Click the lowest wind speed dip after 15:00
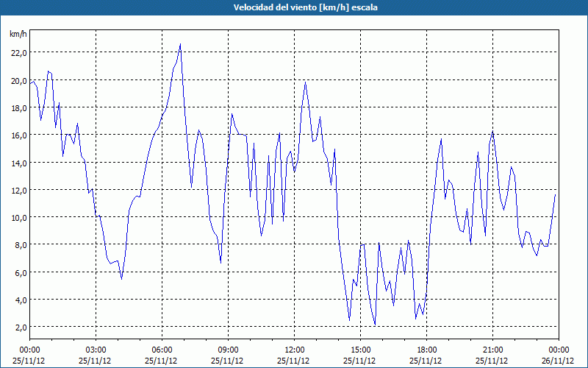588x368 pixels. [375, 325]
